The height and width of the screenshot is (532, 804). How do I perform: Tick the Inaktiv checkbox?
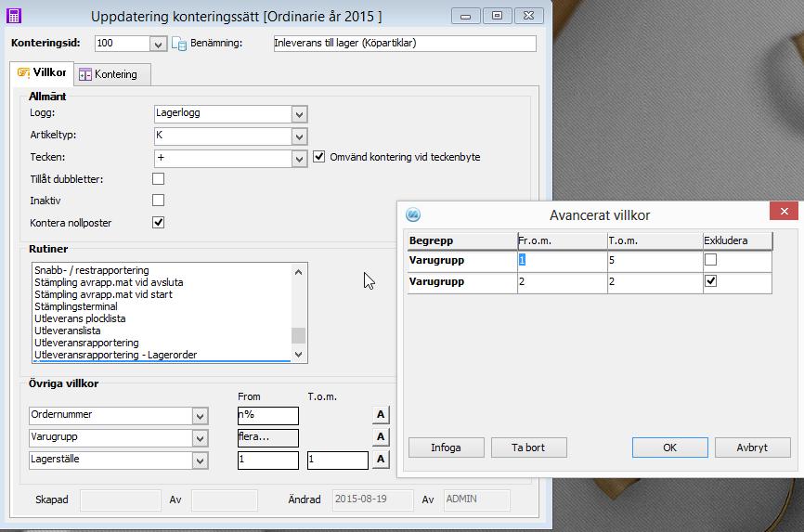159,200
